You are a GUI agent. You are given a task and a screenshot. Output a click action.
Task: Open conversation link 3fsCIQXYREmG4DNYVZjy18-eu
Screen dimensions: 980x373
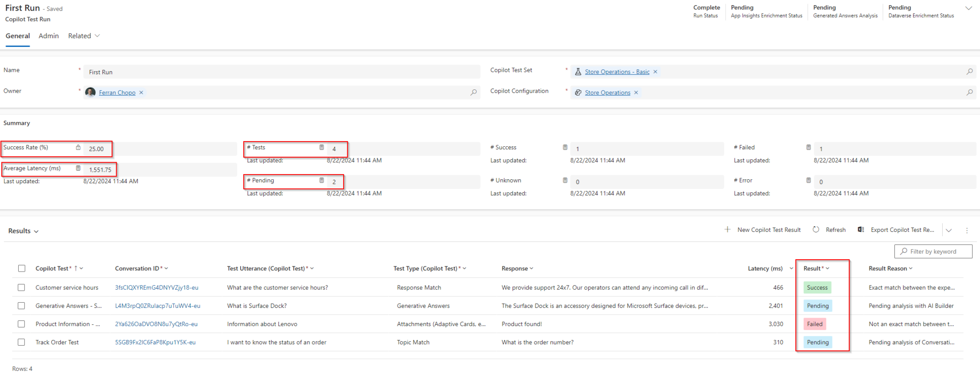click(x=156, y=287)
